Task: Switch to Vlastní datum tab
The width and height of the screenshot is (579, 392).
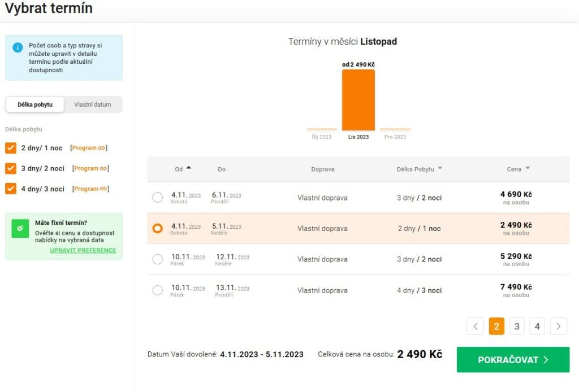Action: pyautogui.click(x=93, y=104)
